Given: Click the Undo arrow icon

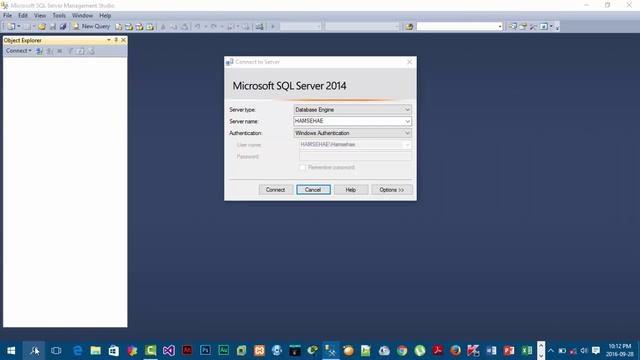Looking at the screenshot, I should [198, 27].
